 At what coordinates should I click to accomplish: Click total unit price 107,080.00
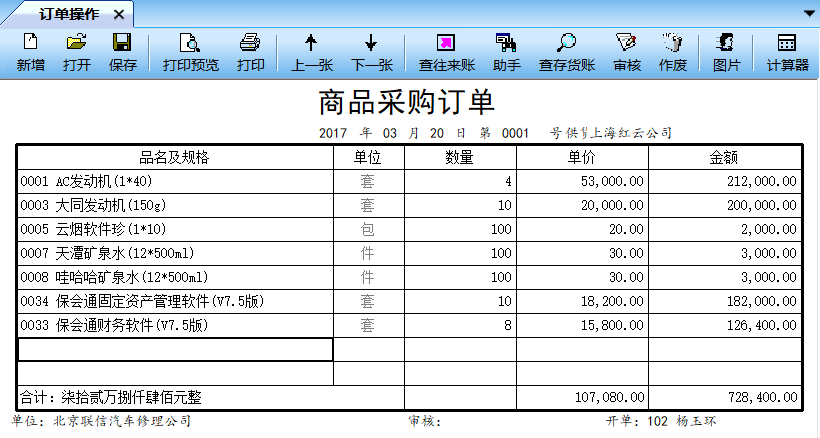582,398
